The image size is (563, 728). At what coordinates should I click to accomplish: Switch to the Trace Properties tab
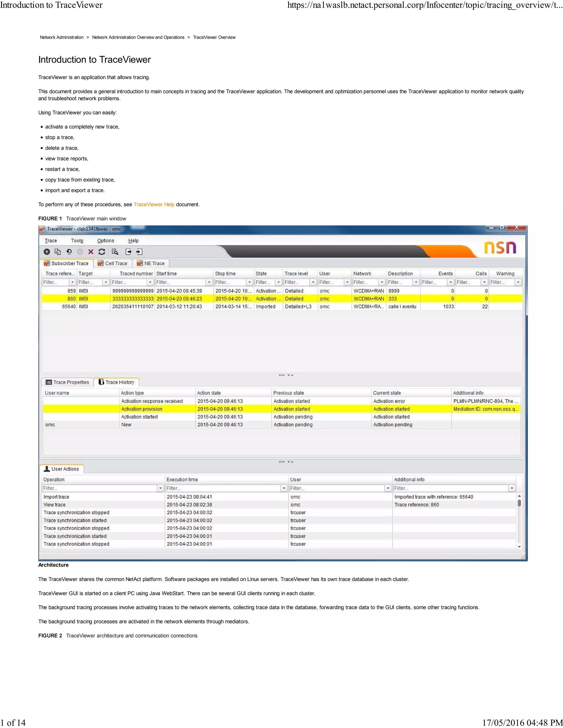pyautogui.click(x=67, y=382)
